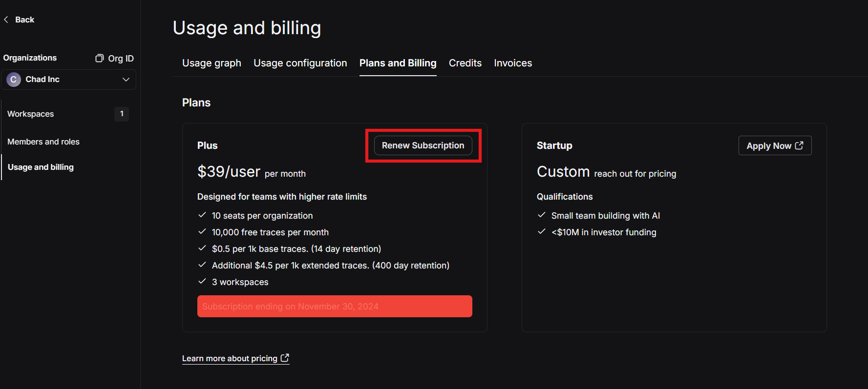The image size is (868, 389).
Task: Expand the Chad Inc organization dropdown arrow
Action: (x=126, y=79)
